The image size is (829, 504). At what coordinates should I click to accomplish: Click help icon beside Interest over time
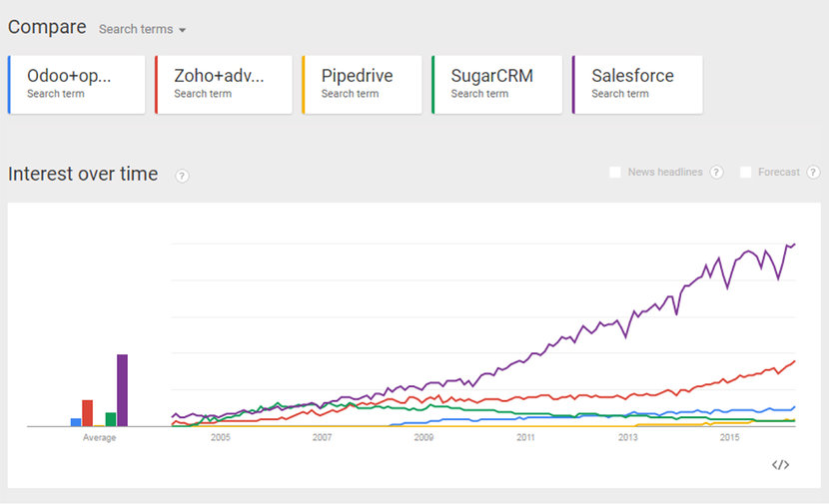coord(182,176)
